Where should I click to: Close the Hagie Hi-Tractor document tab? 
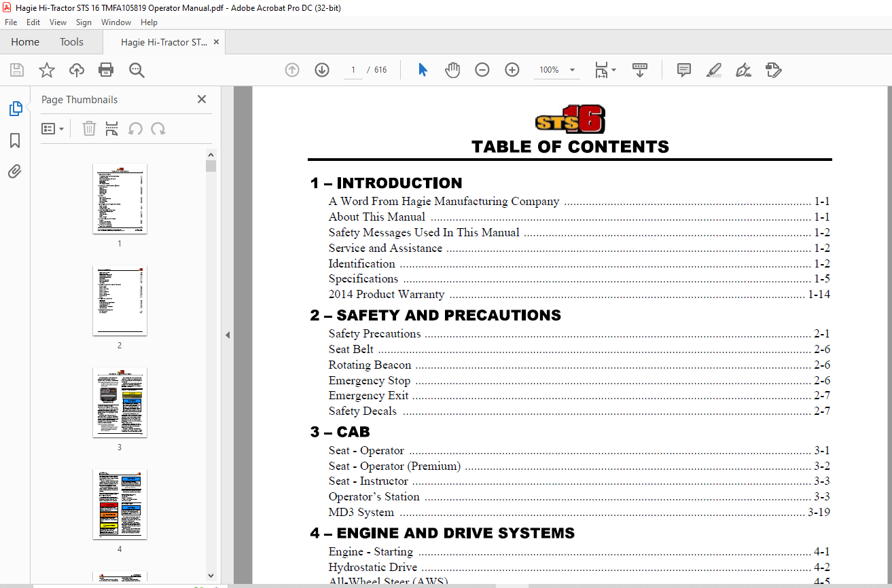click(x=217, y=42)
